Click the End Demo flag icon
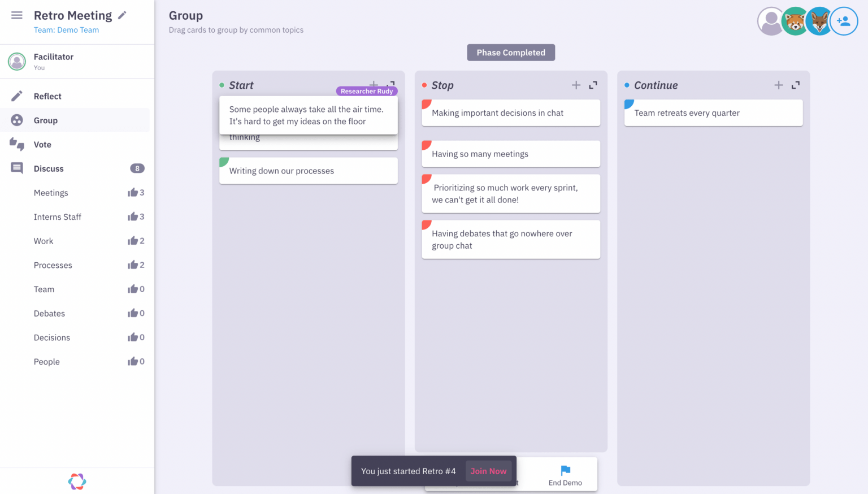This screenshot has height=494, width=868. point(565,471)
